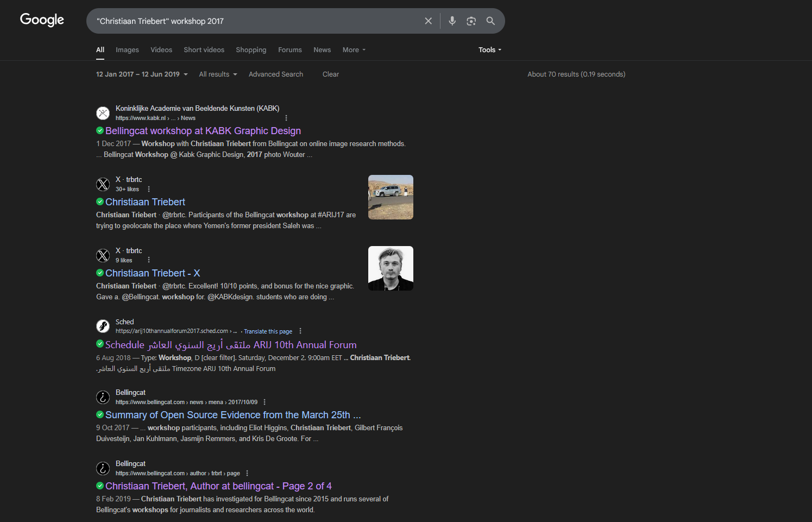Open the desert vehicle thumbnail image

pos(391,197)
